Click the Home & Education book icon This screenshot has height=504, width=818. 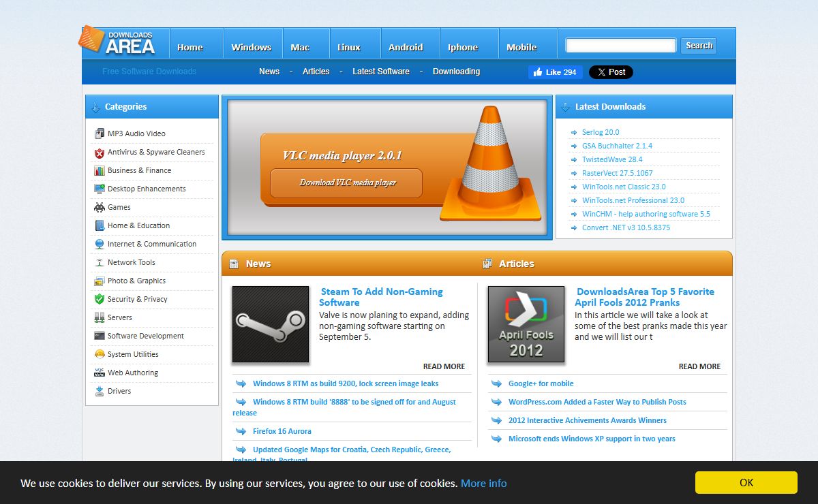(x=100, y=226)
